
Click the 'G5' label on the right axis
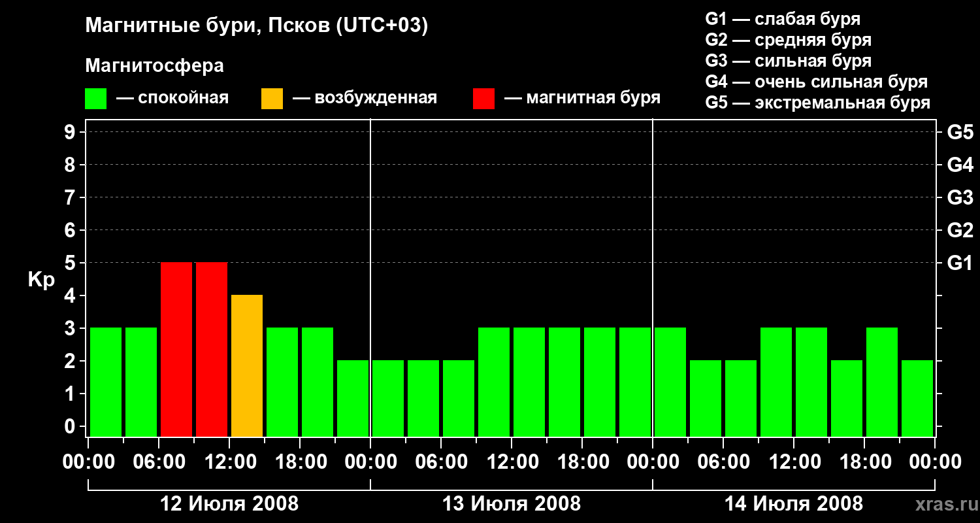pyautogui.click(x=960, y=132)
